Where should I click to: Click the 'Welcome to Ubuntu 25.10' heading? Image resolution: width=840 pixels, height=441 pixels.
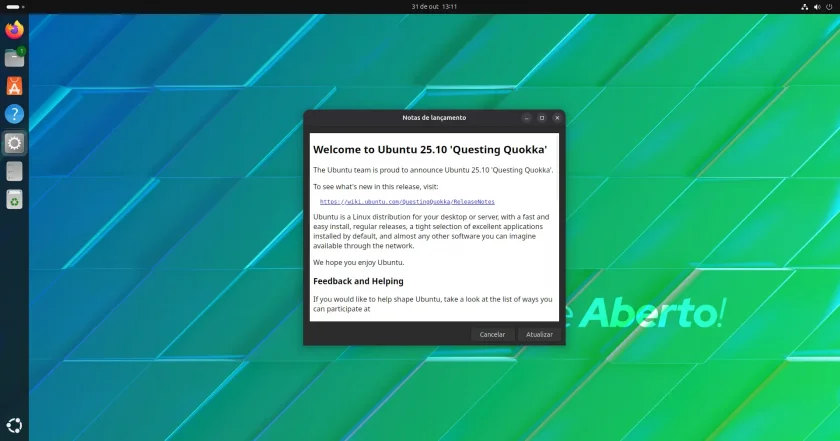[x=430, y=150]
